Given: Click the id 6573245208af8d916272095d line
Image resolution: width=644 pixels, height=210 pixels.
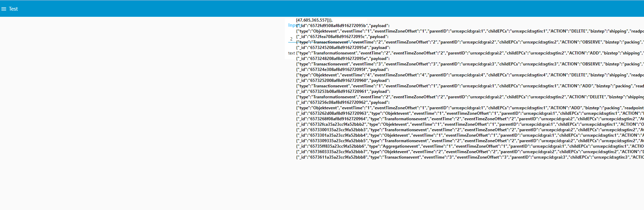Looking at the screenshot, I should [x=343, y=48].
